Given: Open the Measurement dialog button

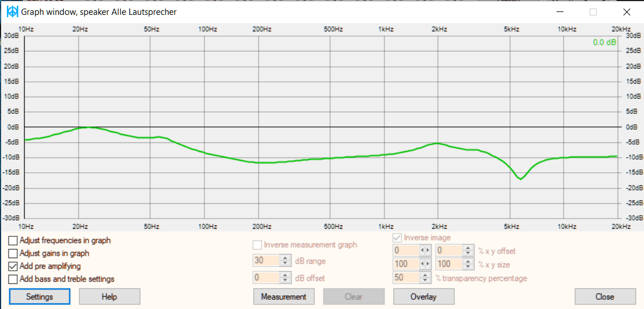Looking at the screenshot, I should point(284,296).
